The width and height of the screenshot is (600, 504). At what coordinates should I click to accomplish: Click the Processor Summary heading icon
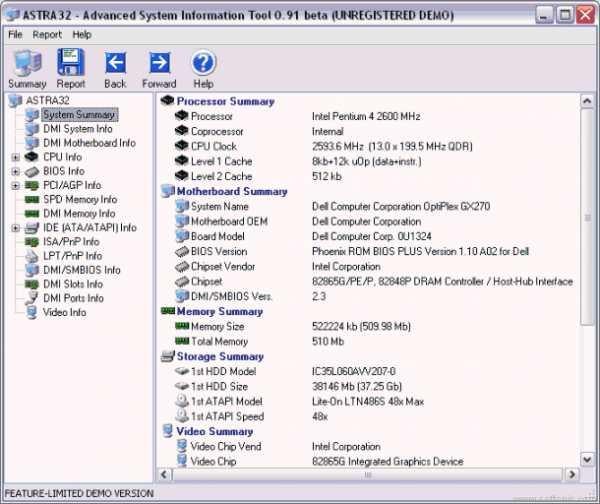pyautogui.click(x=168, y=101)
